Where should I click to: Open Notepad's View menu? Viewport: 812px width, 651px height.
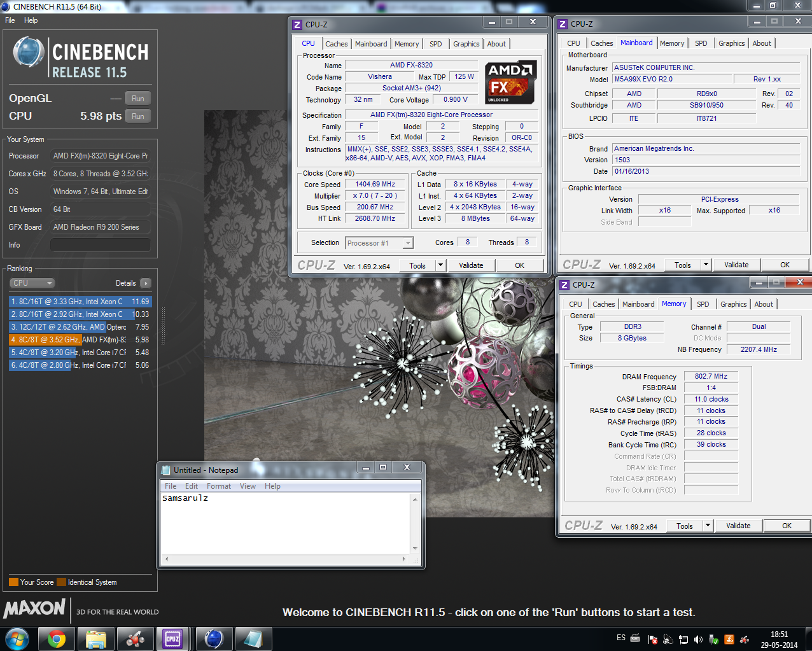pos(248,486)
